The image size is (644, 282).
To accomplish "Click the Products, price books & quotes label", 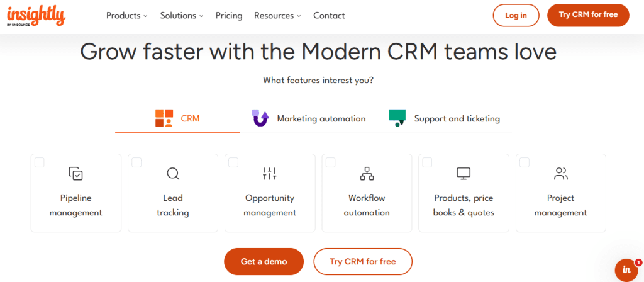I will coord(464,205).
